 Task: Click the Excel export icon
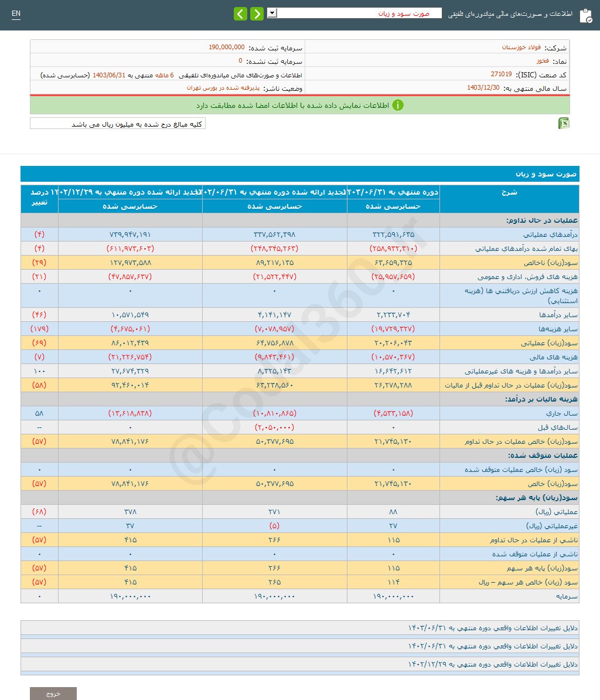[564, 123]
